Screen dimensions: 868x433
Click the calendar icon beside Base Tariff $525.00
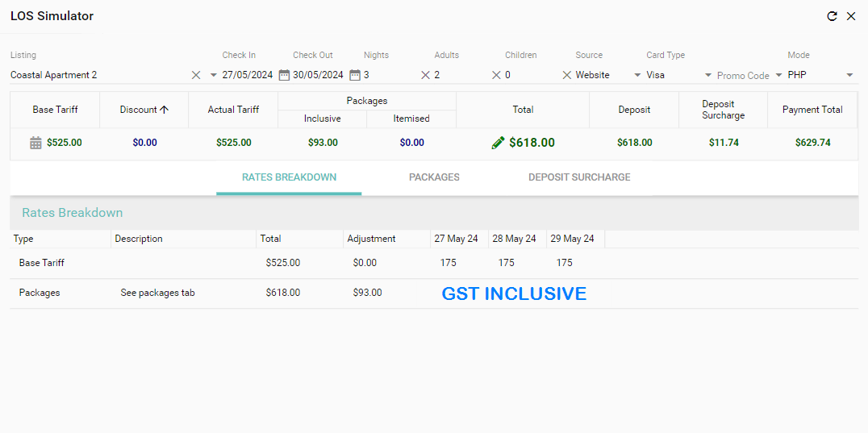click(x=35, y=143)
